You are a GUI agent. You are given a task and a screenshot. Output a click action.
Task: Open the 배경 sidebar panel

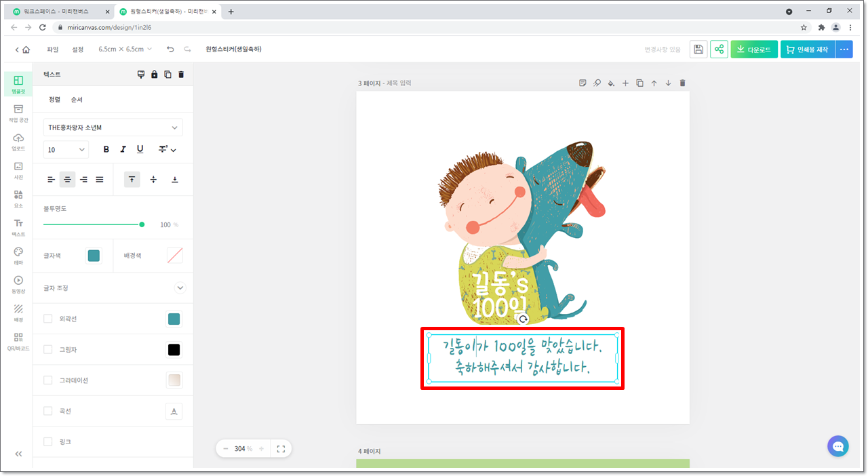pos(18,313)
